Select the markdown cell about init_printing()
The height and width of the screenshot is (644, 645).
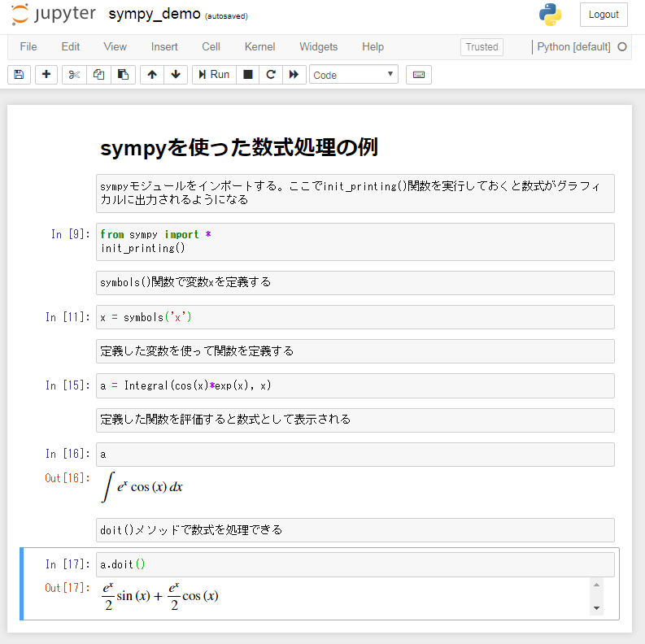pyautogui.click(x=355, y=194)
